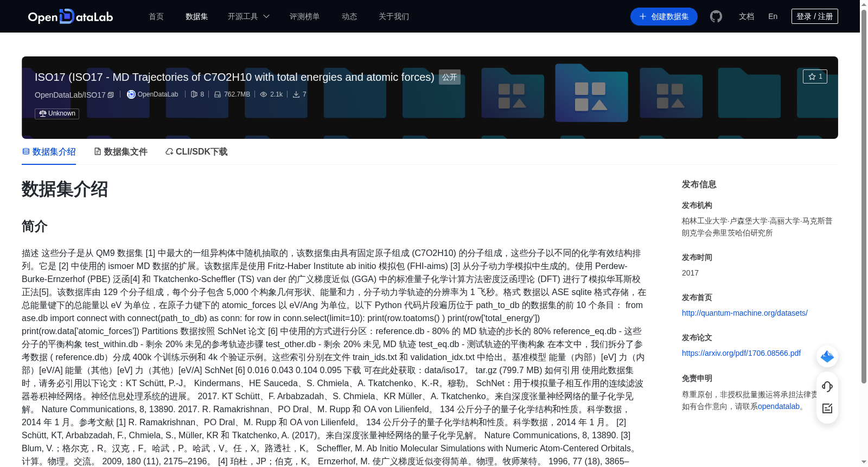
Task: Open 关于我们 navigation item
Action: click(394, 16)
